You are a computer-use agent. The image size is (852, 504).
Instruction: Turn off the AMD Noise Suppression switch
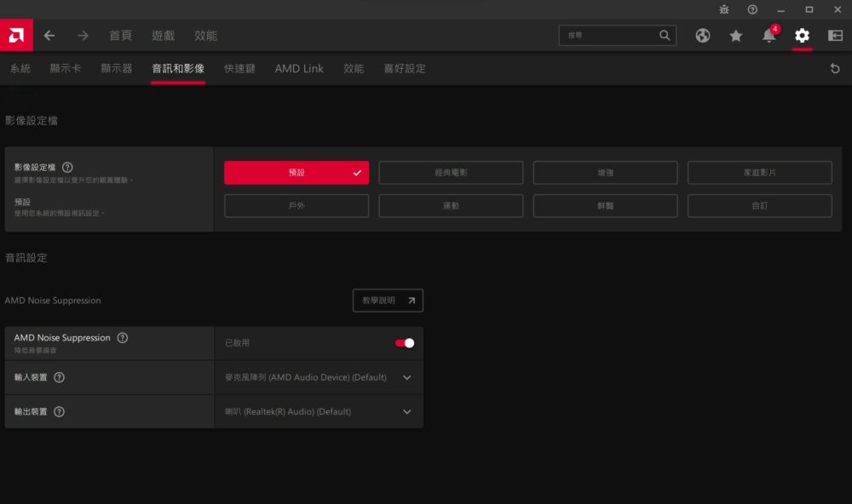[405, 343]
